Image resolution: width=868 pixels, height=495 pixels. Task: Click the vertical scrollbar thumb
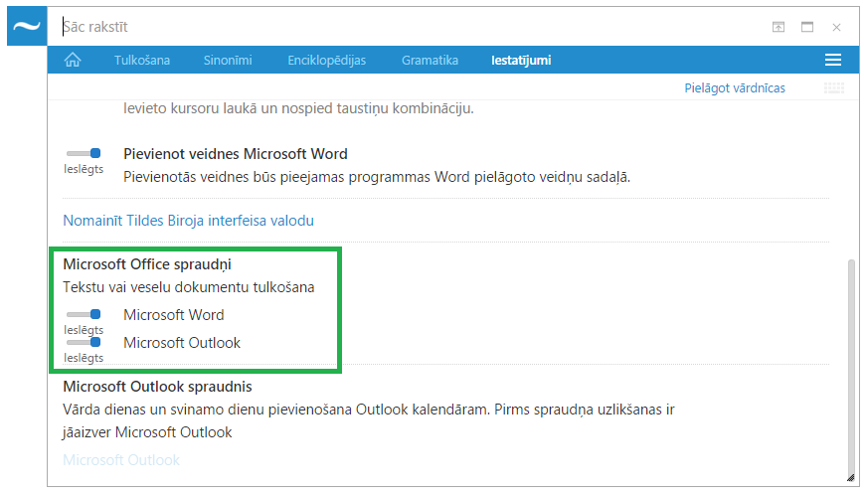(850, 368)
